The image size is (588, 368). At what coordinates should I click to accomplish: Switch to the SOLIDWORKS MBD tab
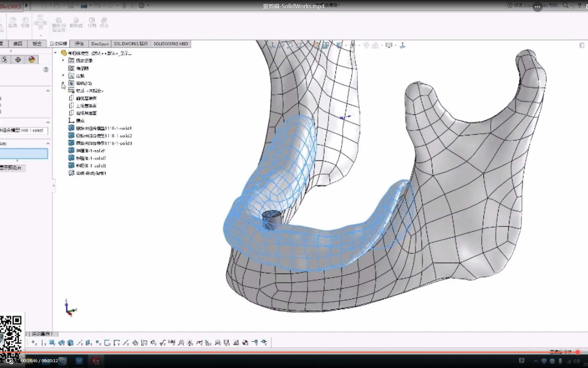[x=171, y=44]
